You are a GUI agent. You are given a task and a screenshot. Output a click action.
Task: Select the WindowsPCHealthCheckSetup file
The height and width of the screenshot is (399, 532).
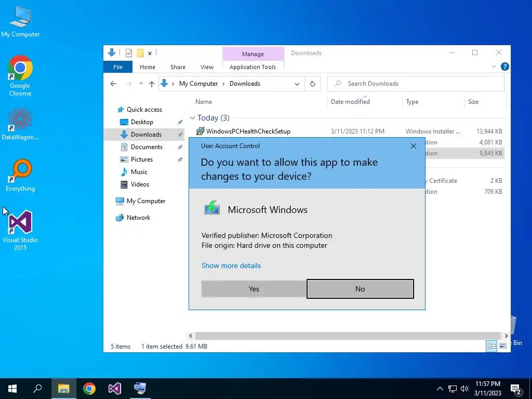pyautogui.click(x=248, y=131)
